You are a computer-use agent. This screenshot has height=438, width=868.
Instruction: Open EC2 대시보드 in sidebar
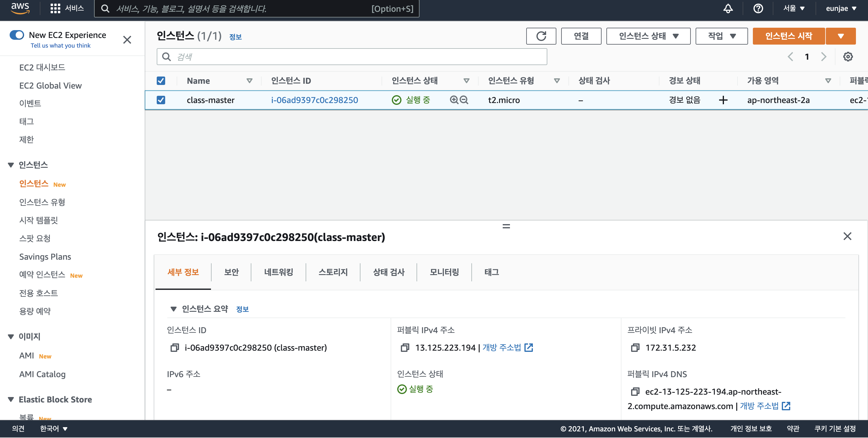tap(42, 67)
